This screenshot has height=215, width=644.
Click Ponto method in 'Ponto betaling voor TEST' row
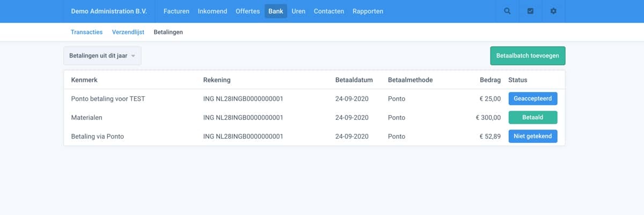point(397,99)
